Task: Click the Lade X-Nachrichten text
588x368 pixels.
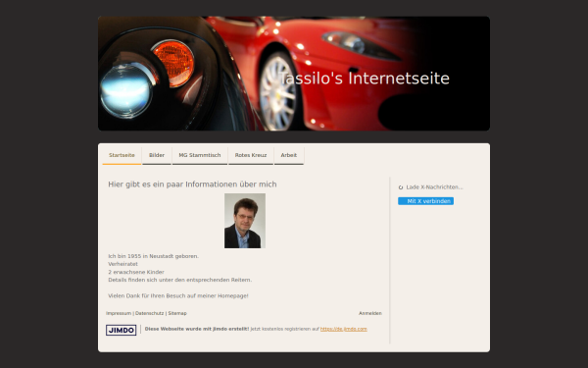Action: click(434, 187)
